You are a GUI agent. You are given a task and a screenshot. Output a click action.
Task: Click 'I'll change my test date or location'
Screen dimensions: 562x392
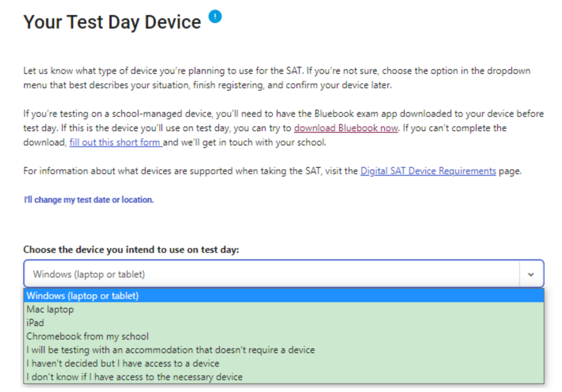[88, 200]
